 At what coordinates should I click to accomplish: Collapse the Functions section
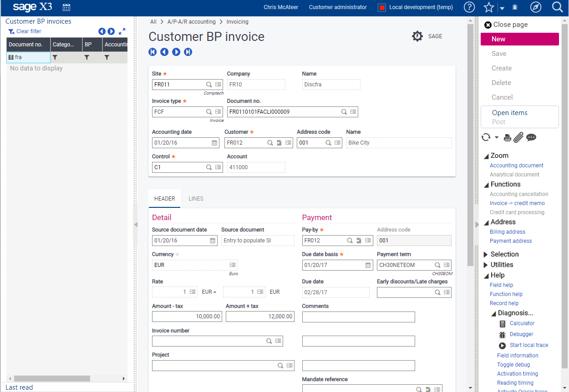(486, 185)
